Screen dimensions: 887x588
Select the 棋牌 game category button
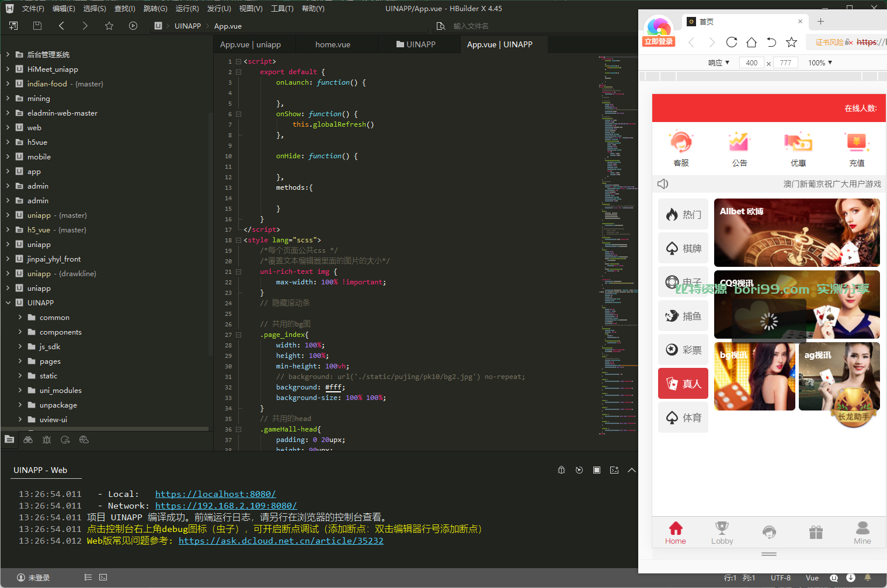coord(683,248)
